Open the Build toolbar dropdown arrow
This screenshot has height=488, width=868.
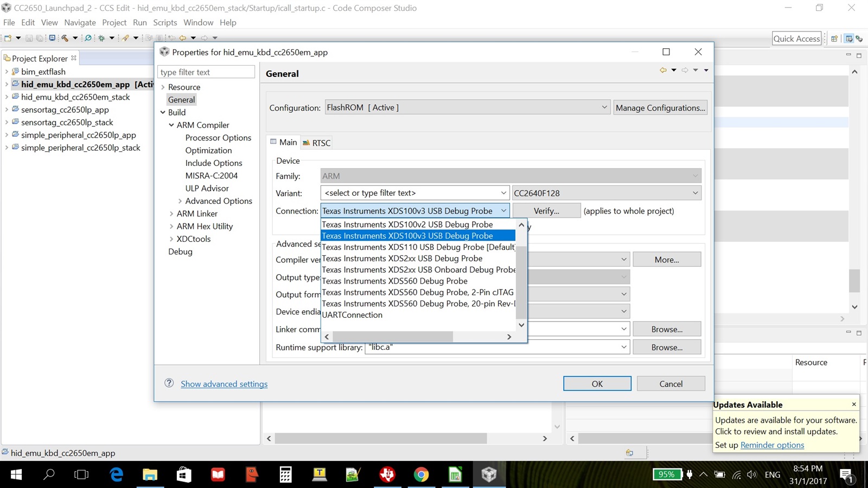click(x=75, y=38)
